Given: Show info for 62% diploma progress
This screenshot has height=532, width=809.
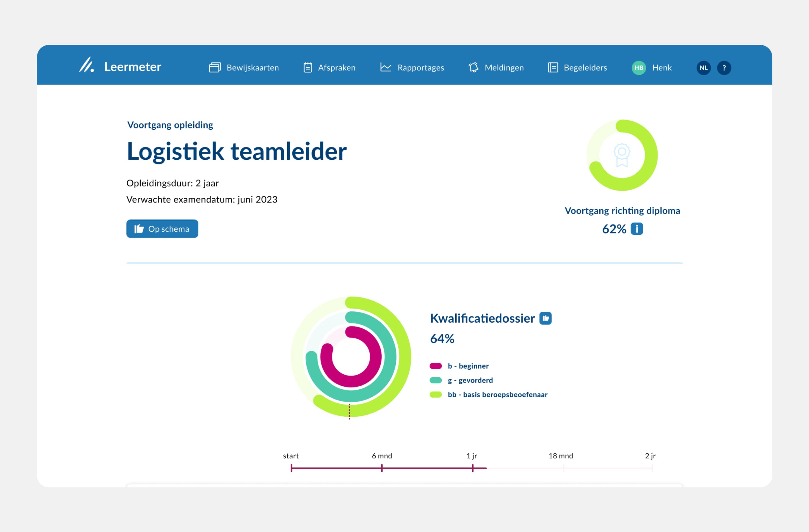Looking at the screenshot, I should tap(636, 228).
